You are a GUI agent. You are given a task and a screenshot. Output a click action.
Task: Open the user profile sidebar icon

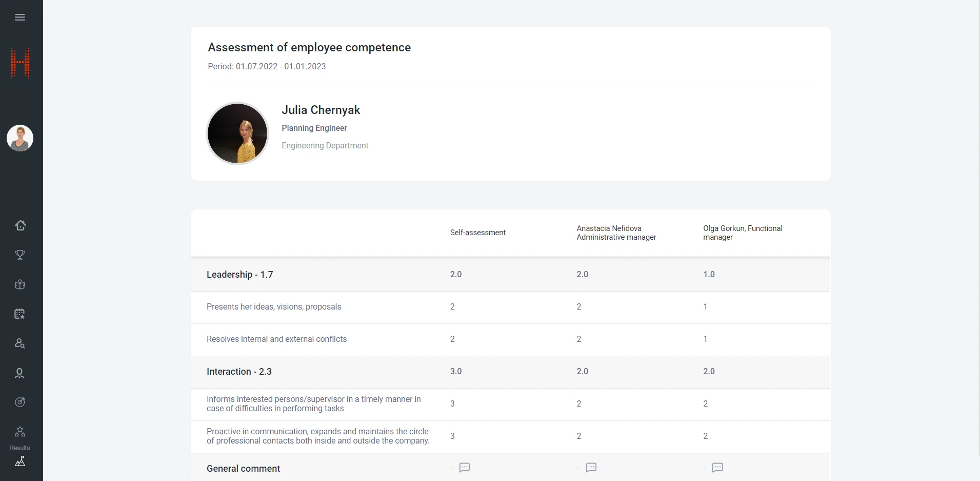pyautogui.click(x=20, y=373)
